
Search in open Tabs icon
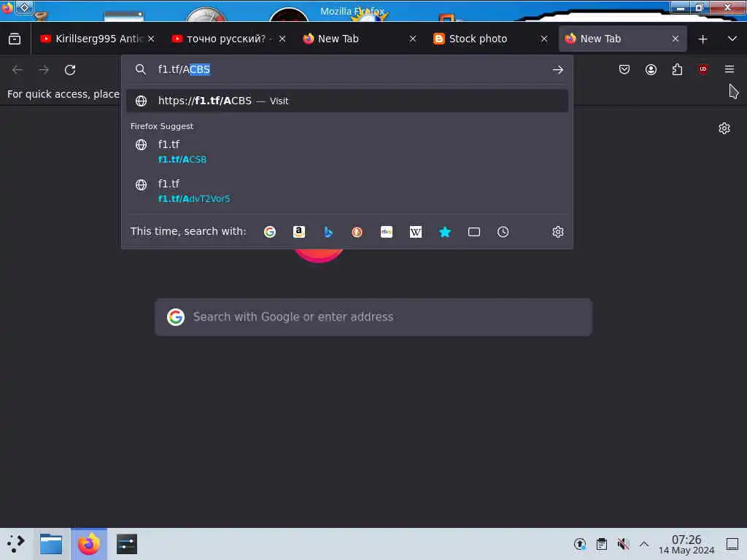point(473,232)
